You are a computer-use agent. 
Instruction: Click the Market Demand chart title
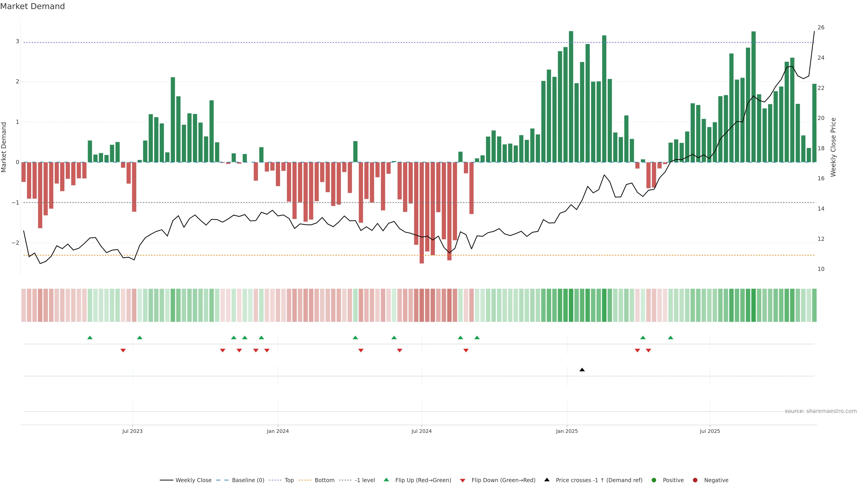32,6
